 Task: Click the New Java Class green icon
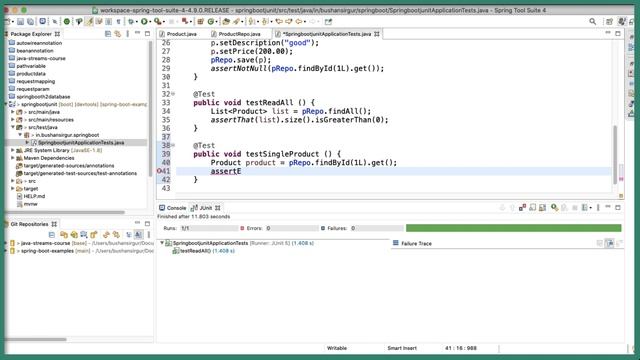coord(211,21)
